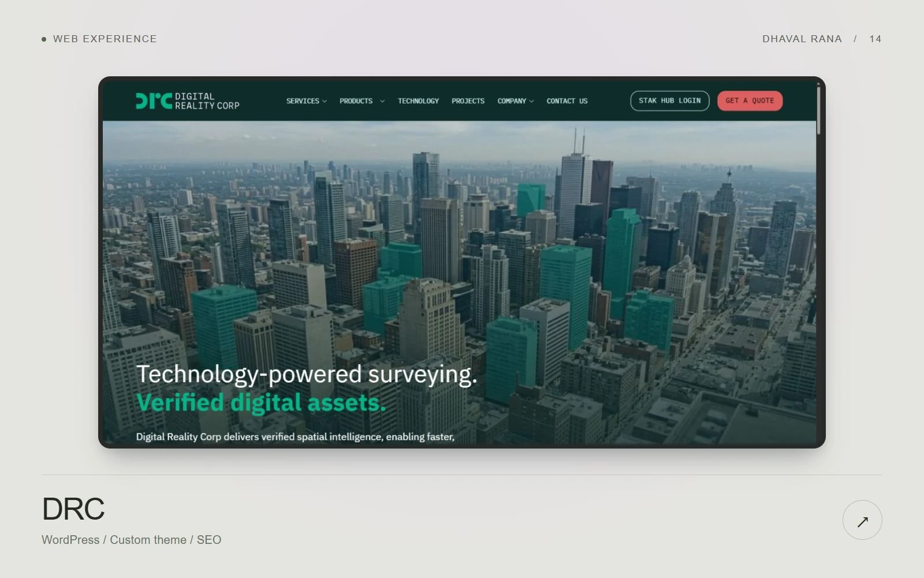The width and height of the screenshot is (924, 578).
Task: Open the Projects menu item
Action: point(468,101)
